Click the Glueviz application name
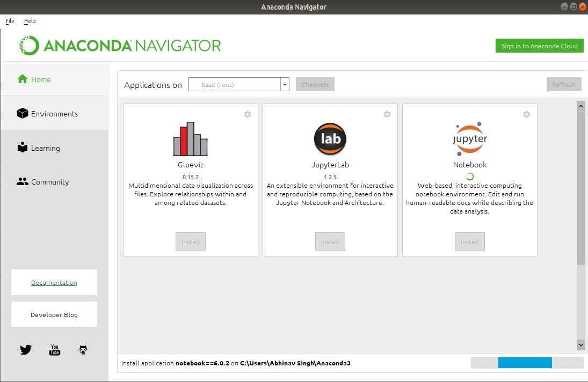Screen dimensions: 588x382 click(x=191, y=165)
